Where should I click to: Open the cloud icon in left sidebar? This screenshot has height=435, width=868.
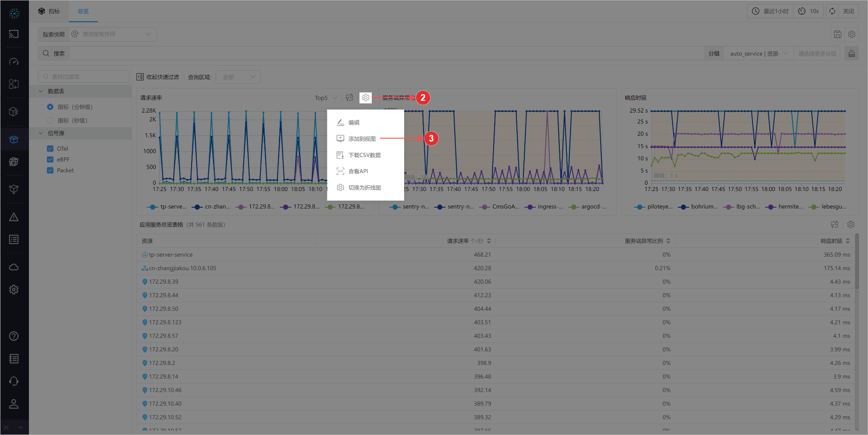[14, 267]
